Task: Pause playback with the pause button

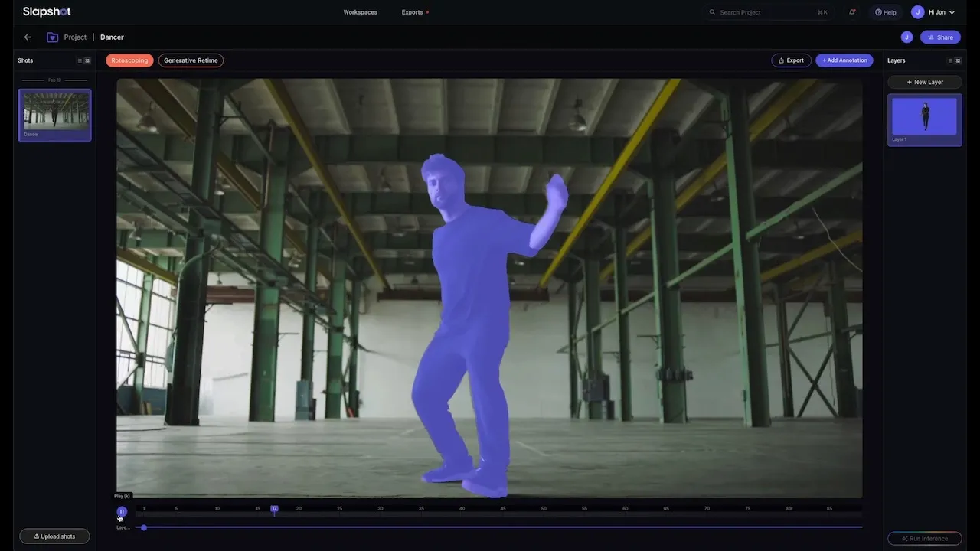Action: [121, 511]
